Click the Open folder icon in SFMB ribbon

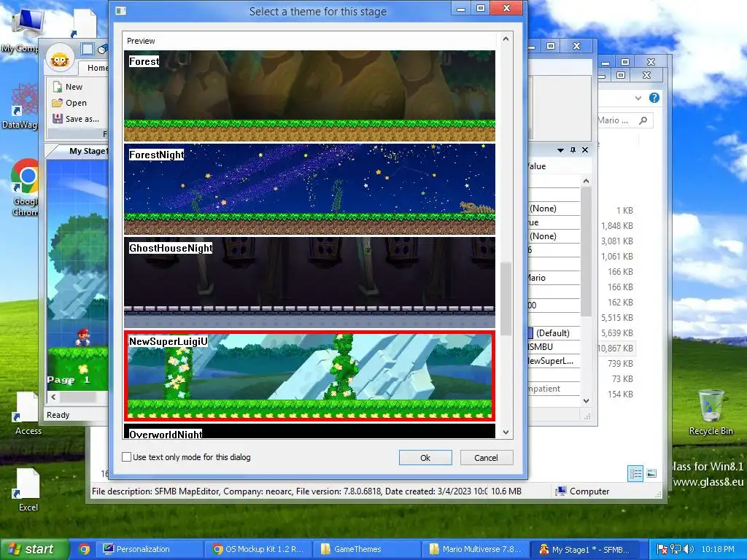coord(58,103)
